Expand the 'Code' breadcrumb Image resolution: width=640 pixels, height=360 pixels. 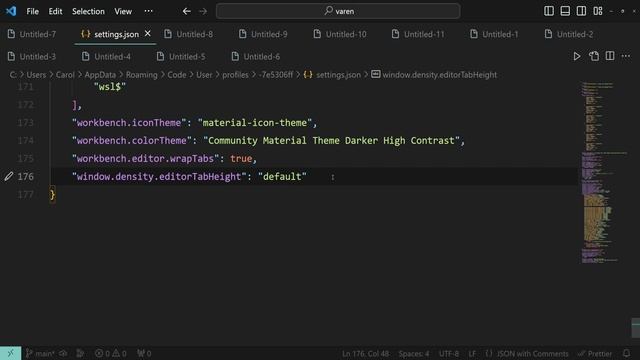tap(177, 75)
